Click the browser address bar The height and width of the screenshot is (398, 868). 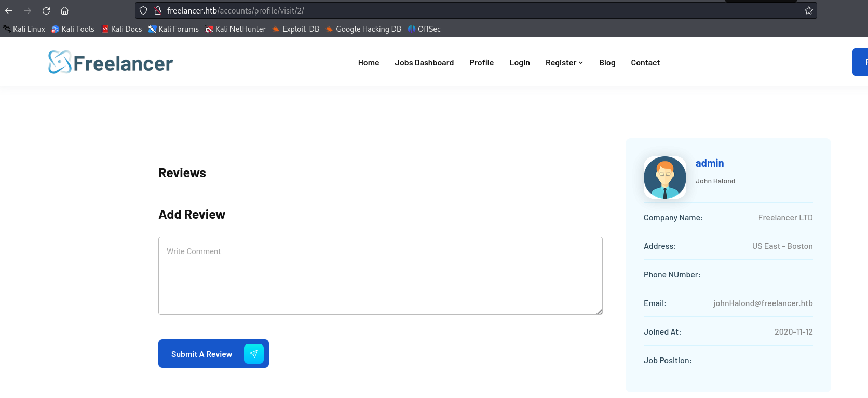pos(467,10)
